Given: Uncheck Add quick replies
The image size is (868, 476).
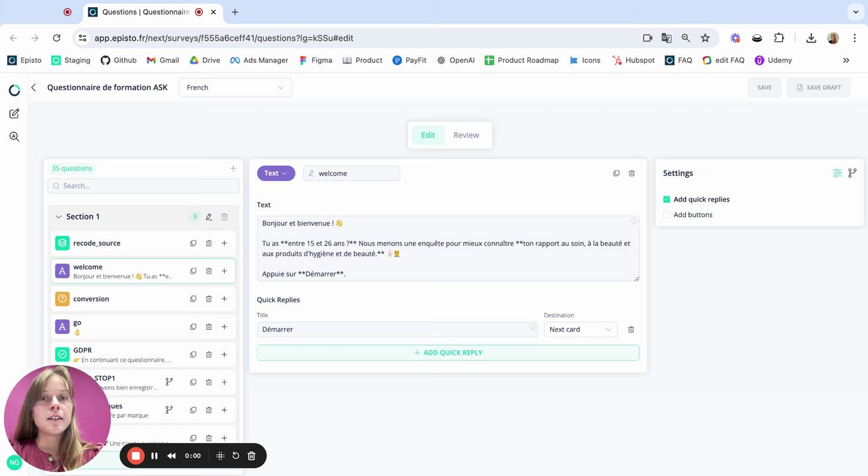Looking at the screenshot, I should click(667, 199).
